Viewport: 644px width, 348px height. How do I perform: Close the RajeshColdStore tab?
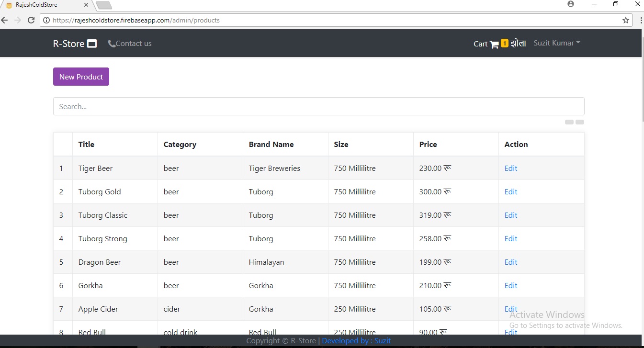coord(86,5)
